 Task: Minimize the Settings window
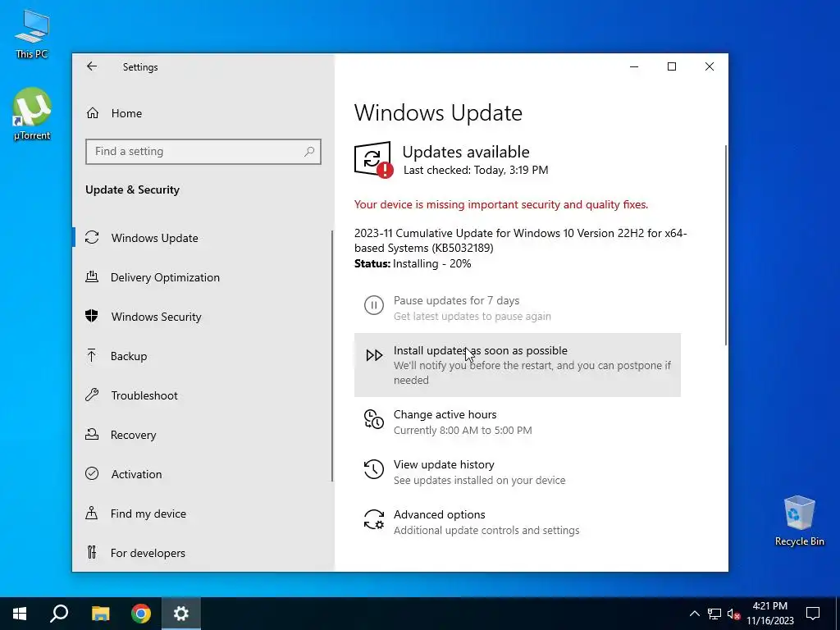click(634, 66)
